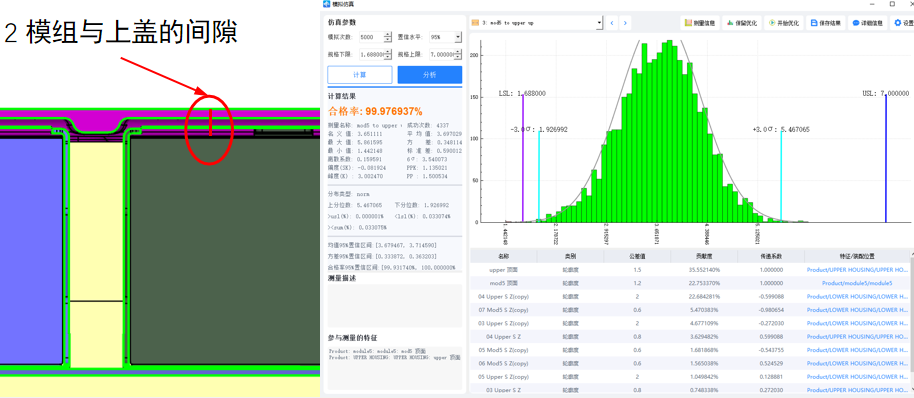Click the 保留优化 toolbar button
This screenshot has width=914, height=398.
(741, 23)
